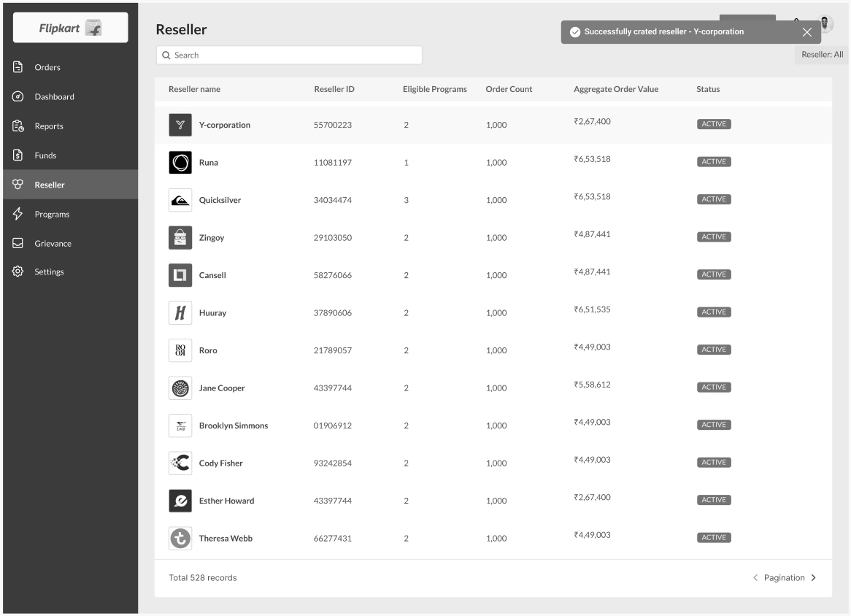Open the Grievance sidebar item
The height and width of the screenshot is (616, 851).
click(x=71, y=243)
